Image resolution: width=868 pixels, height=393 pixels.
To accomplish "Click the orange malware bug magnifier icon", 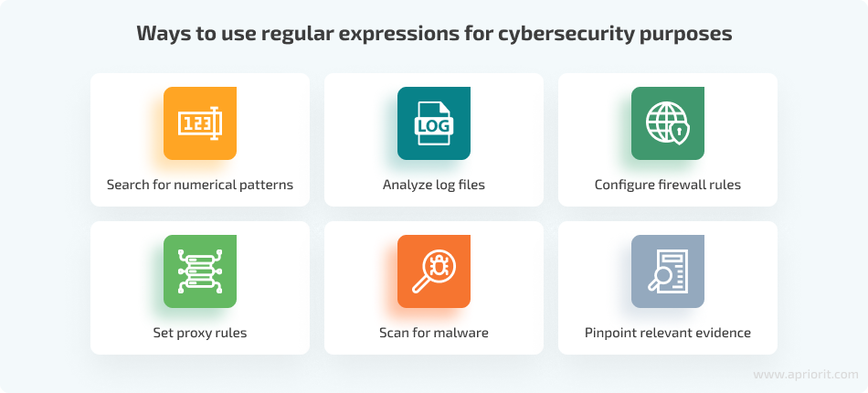I will (433, 271).
